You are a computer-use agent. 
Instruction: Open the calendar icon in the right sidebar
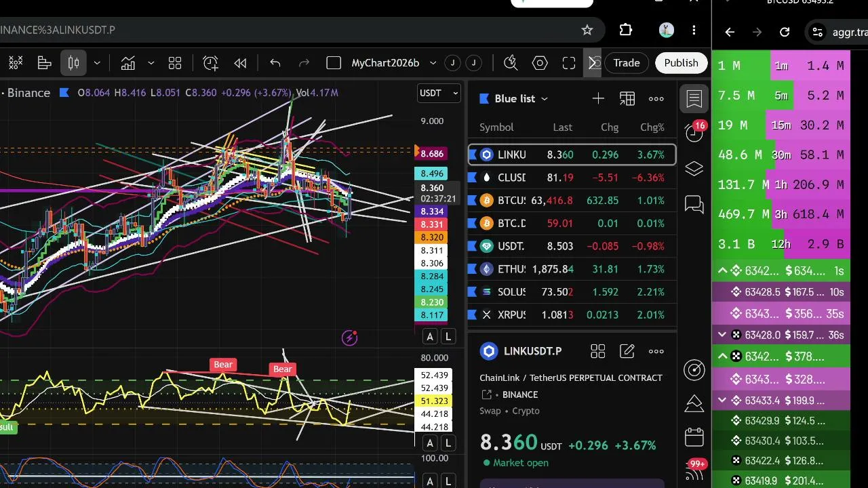tap(694, 437)
